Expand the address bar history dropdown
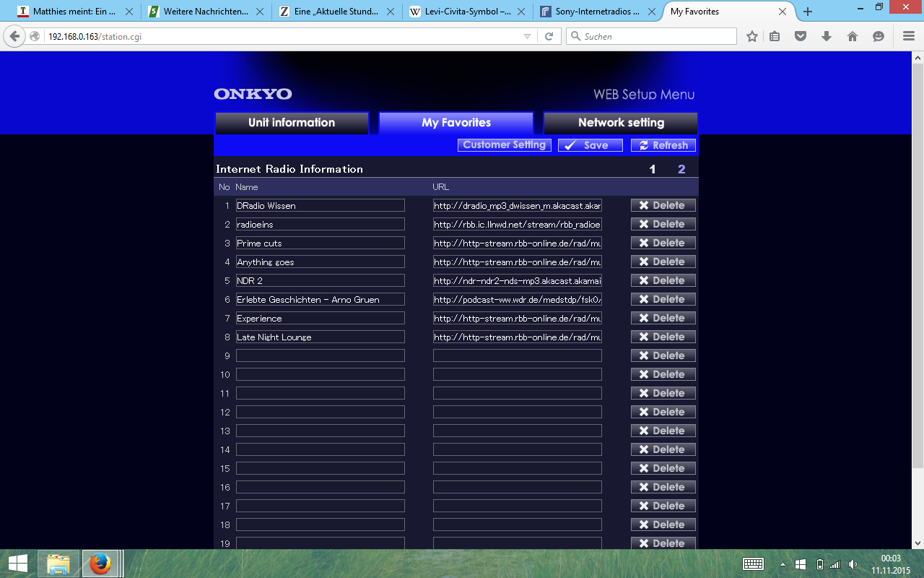The width and height of the screenshot is (924, 578). [x=527, y=36]
